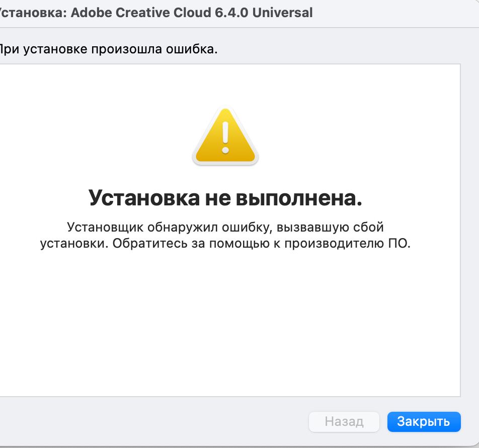
Task: Click the "6.4.0 Universal" version text in title
Action: 268,13
